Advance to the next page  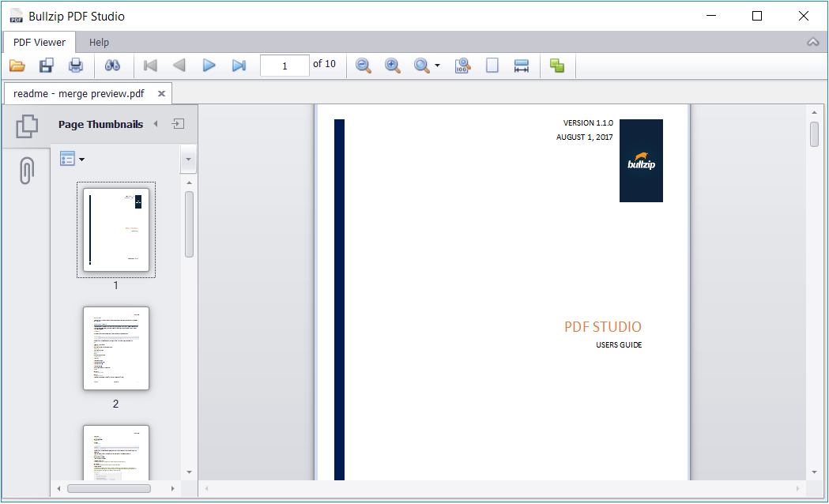209,66
